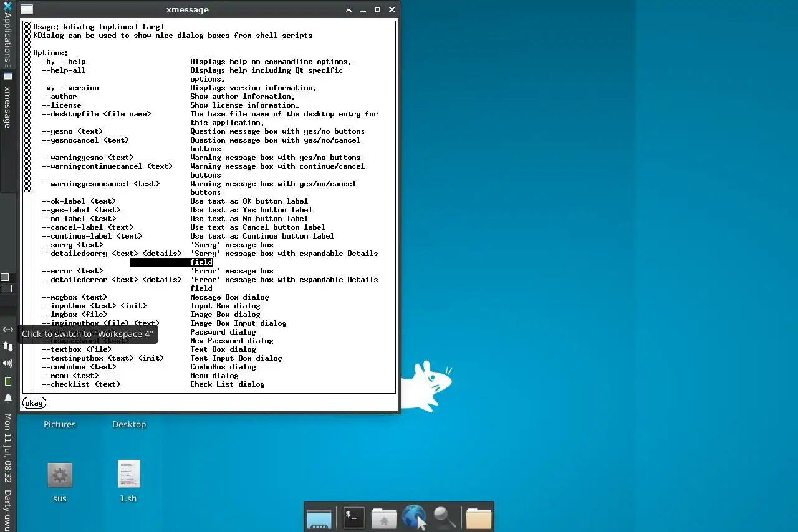Viewport: 798px width, 532px height.
Task: Click the double-arrow tray icon
Action: (x=7, y=330)
